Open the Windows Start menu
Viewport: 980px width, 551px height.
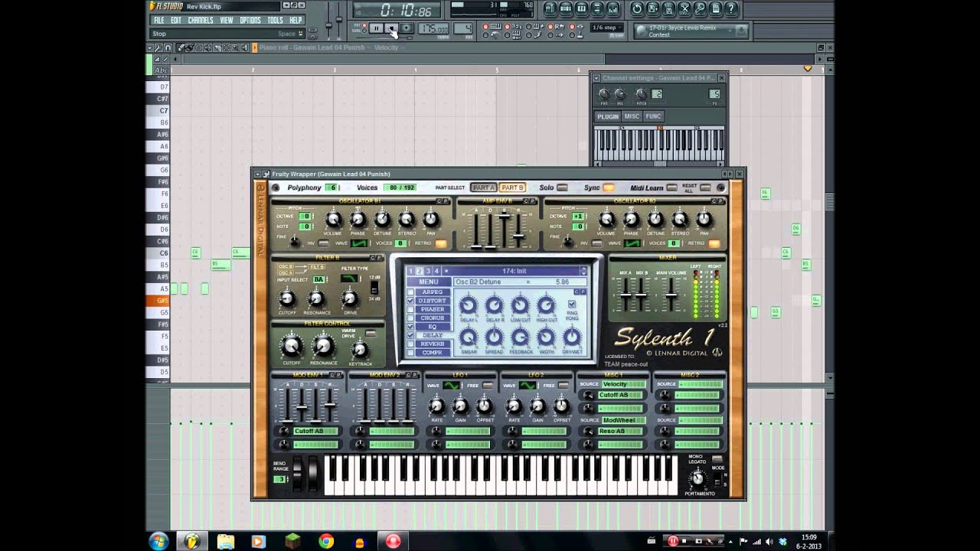(161, 541)
